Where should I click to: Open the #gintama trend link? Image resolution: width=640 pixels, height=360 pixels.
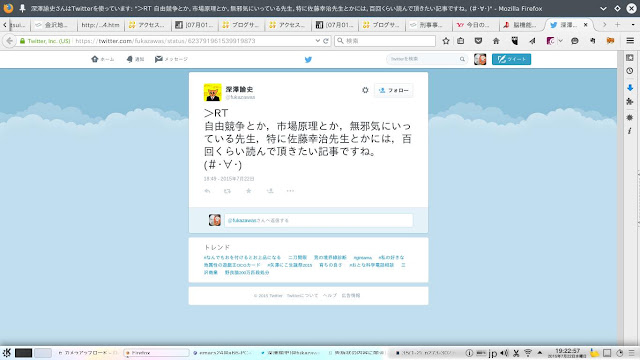coord(362,258)
